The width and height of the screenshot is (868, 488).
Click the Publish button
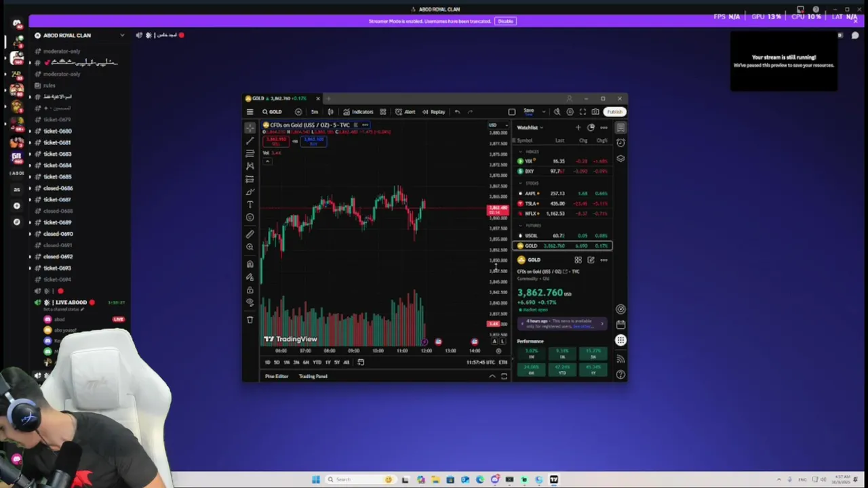point(614,112)
